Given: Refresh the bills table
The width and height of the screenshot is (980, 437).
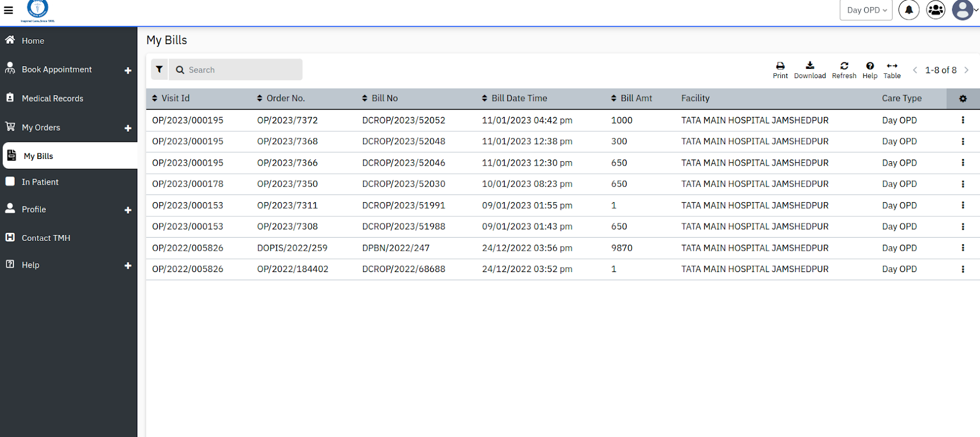Looking at the screenshot, I should click(x=844, y=70).
